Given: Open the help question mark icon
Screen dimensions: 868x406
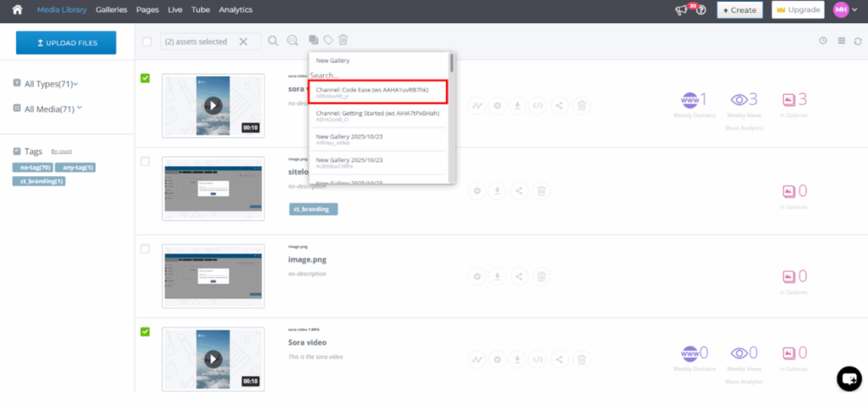Looking at the screenshot, I should pos(702,10).
